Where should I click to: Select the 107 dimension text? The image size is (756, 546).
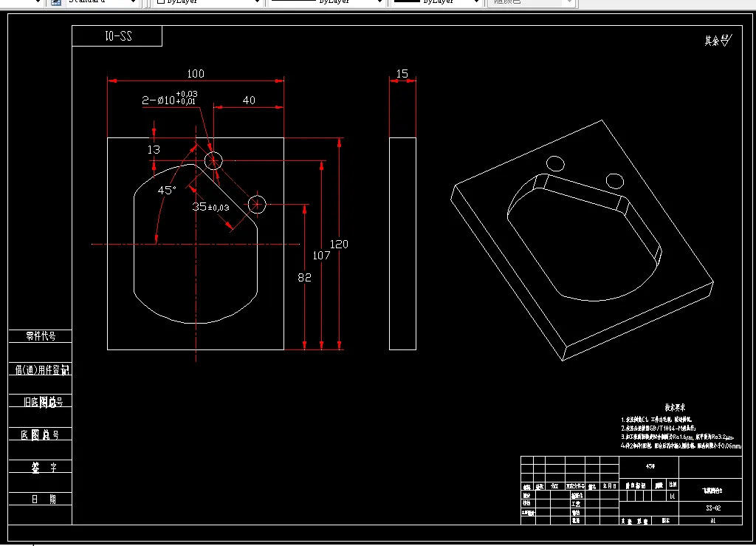point(322,255)
